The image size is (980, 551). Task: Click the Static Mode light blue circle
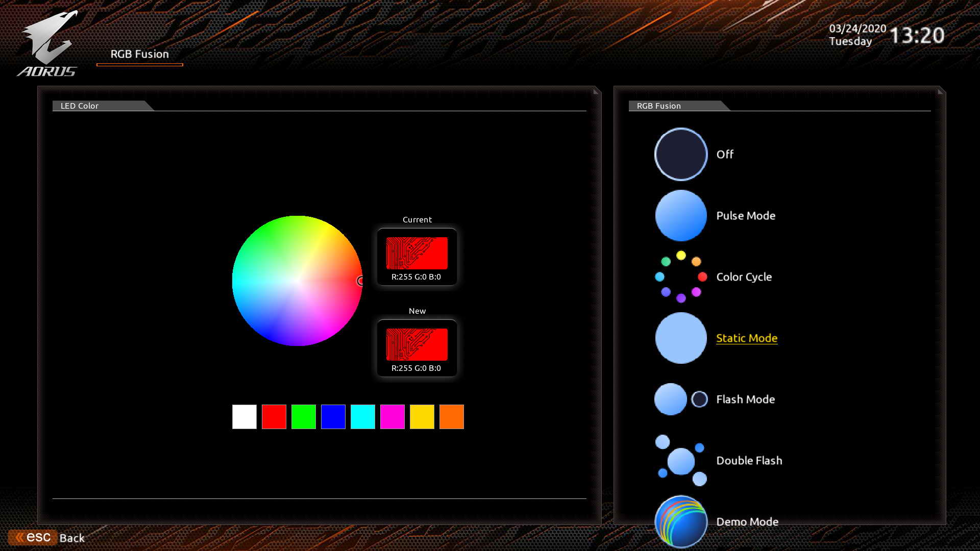[x=681, y=338]
